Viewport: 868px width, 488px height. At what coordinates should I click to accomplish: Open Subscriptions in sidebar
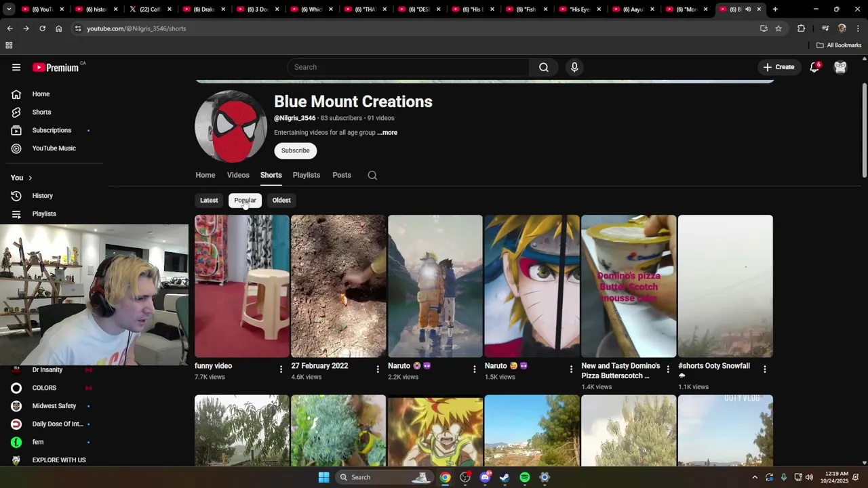(51, 130)
